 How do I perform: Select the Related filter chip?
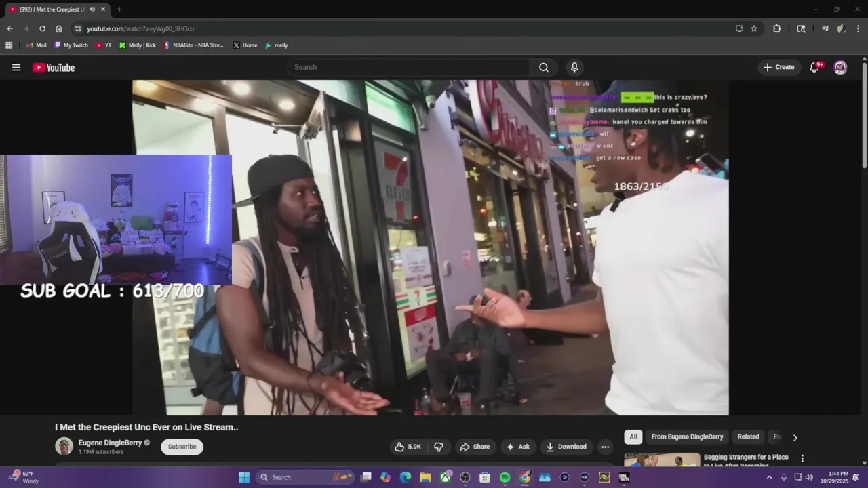748,436
